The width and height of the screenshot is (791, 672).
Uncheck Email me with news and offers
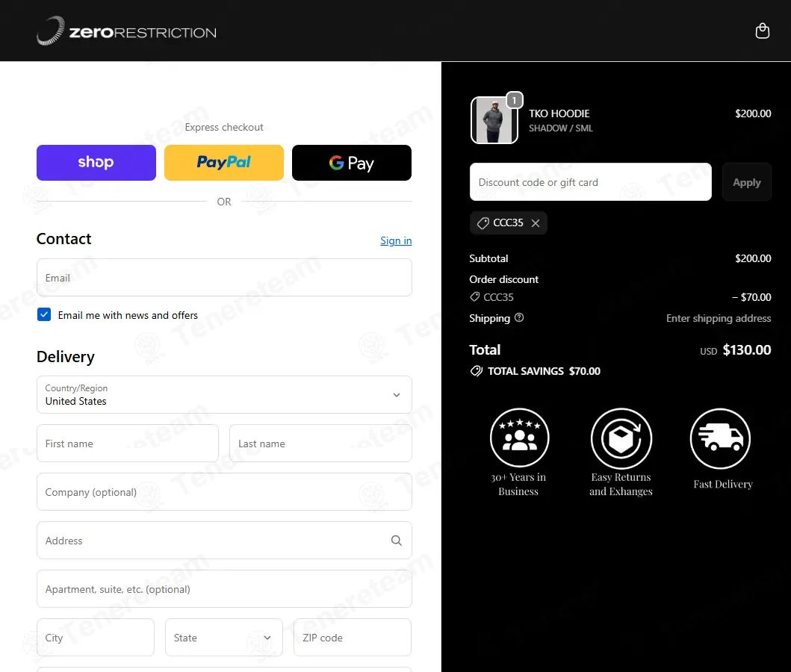click(x=44, y=314)
